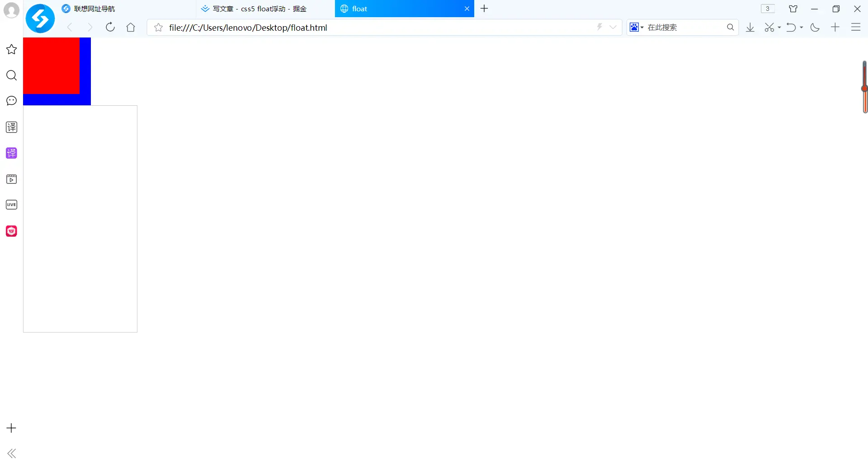Reload the float.html page
868x460 pixels.
point(110,27)
